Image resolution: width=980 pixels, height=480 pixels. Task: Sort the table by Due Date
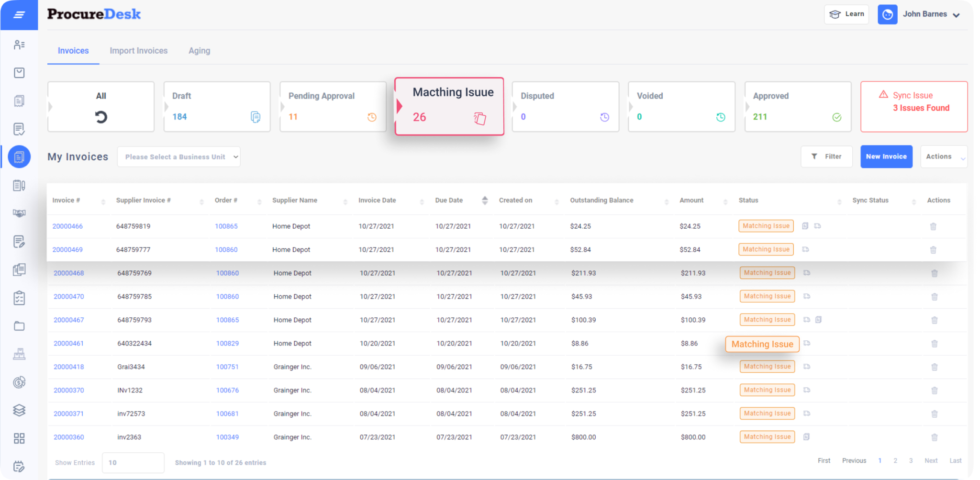485,200
